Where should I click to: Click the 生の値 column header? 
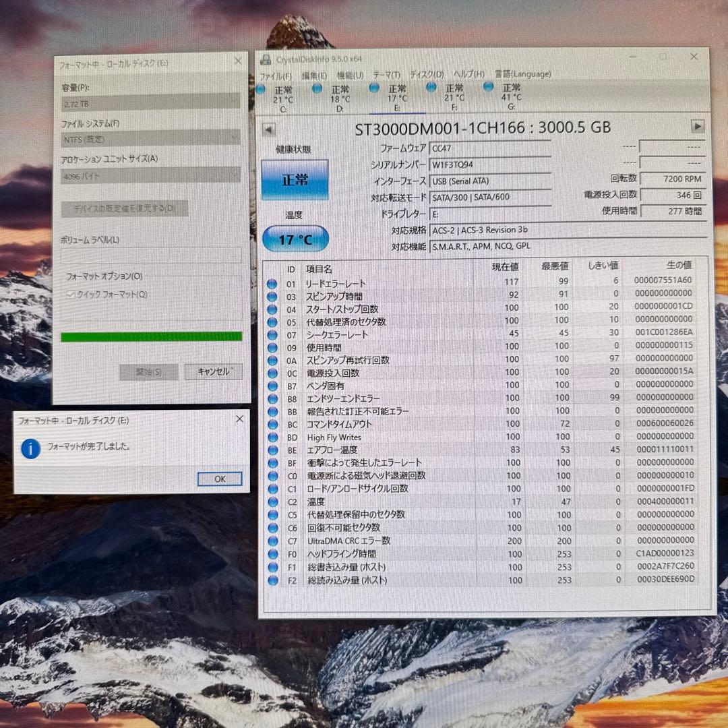[x=679, y=265]
